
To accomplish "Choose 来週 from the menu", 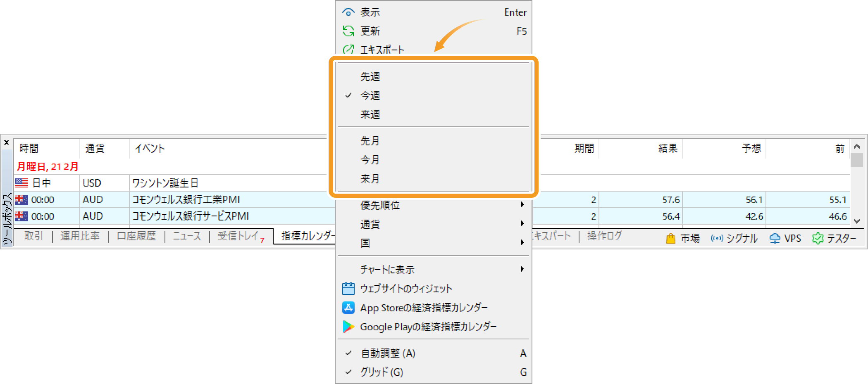I will tap(434, 114).
